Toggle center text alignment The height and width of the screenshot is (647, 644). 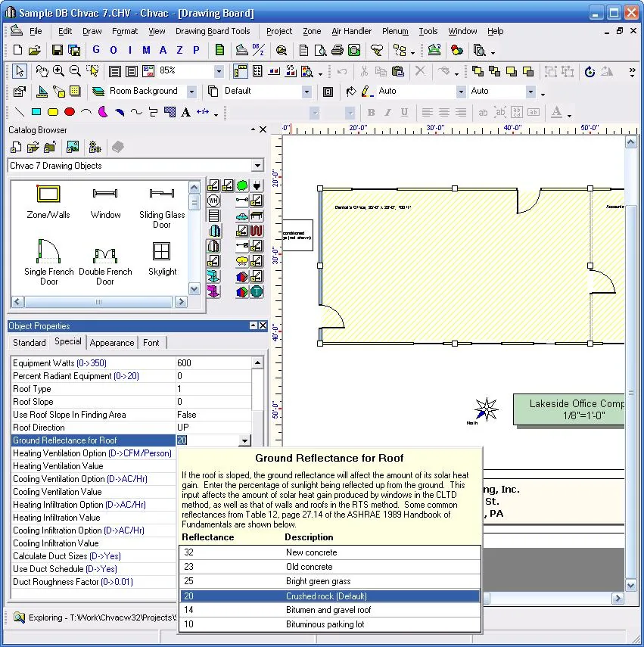[444, 112]
